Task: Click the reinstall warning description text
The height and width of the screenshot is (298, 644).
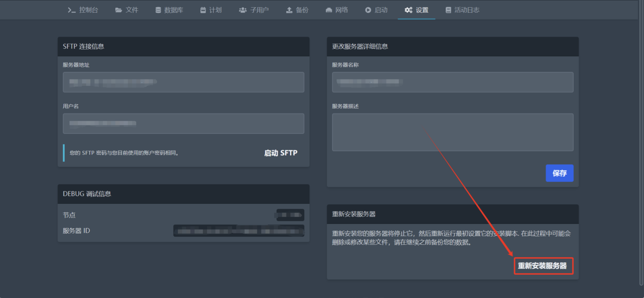Action: point(451,238)
